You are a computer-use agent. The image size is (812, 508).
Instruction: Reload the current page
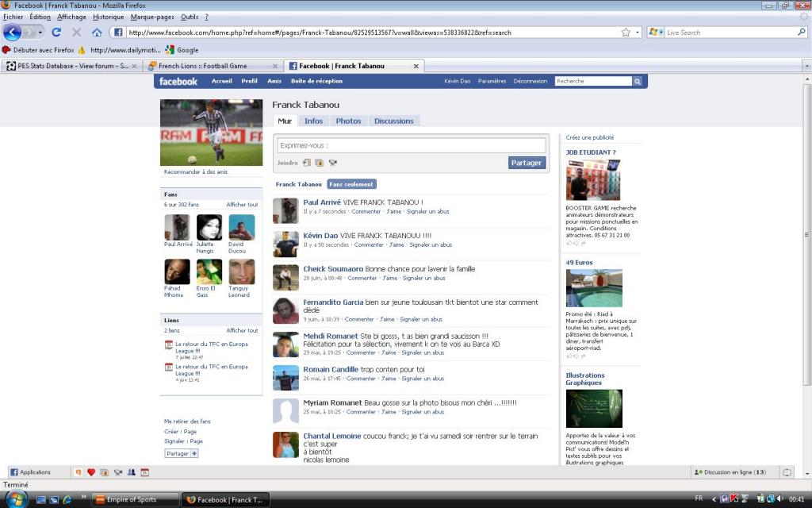56,32
